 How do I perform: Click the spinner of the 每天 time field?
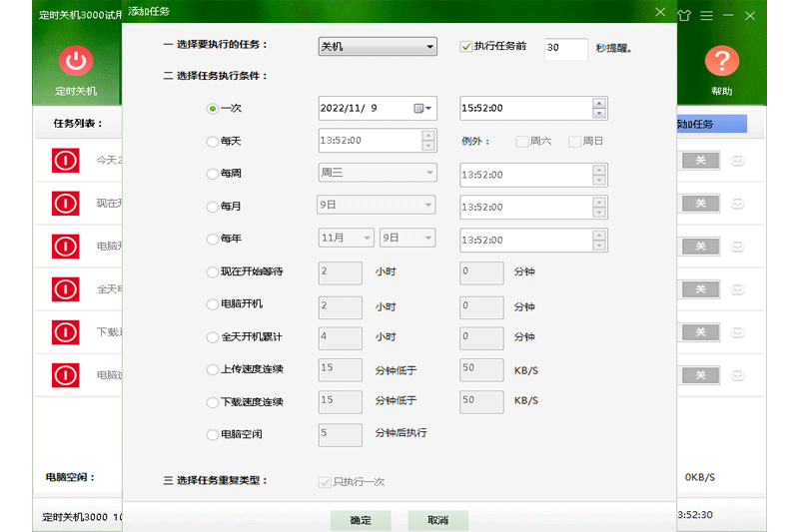tap(428, 140)
